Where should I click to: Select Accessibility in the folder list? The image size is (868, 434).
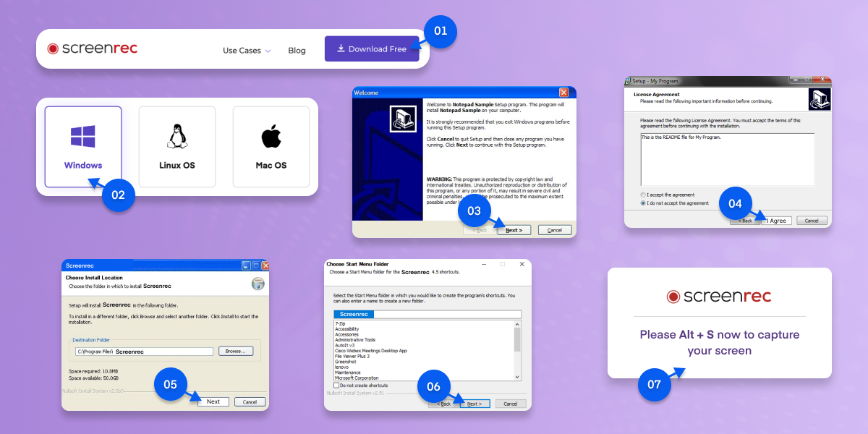coord(347,329)
